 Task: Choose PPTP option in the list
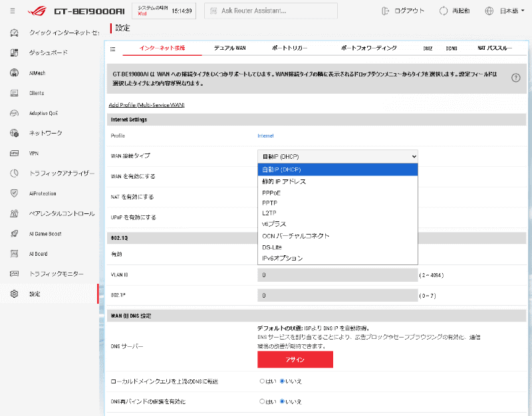point(338,203)
